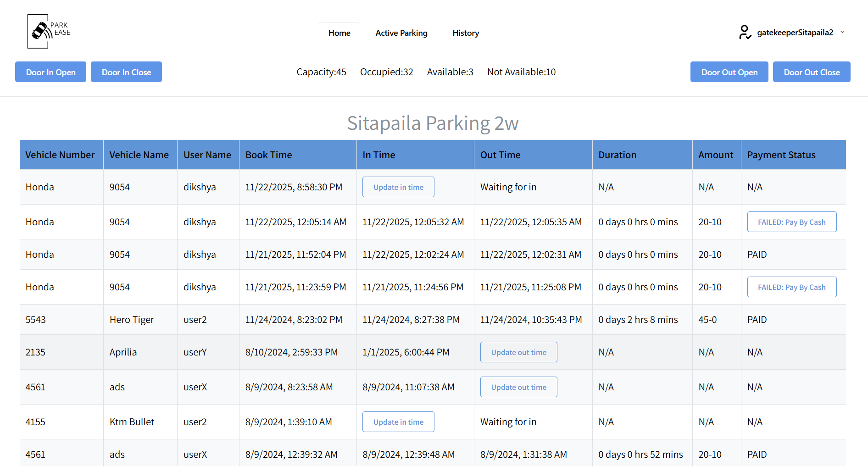Screen dimensions: 868x466
Task: Open the History tab
Action: pos(465,33)
